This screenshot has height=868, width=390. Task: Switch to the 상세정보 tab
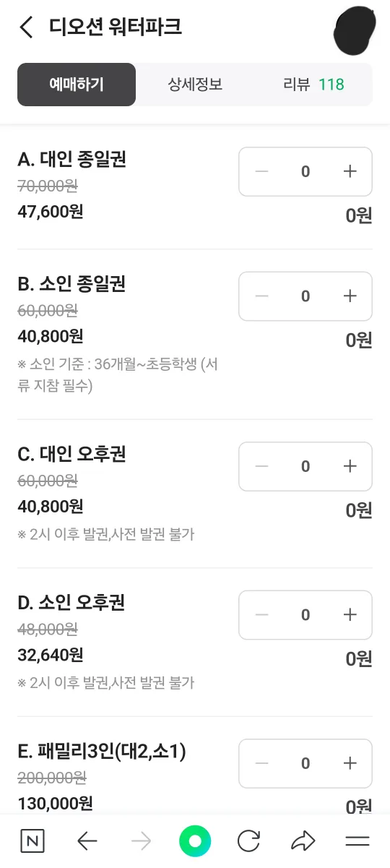click(195, 85)
